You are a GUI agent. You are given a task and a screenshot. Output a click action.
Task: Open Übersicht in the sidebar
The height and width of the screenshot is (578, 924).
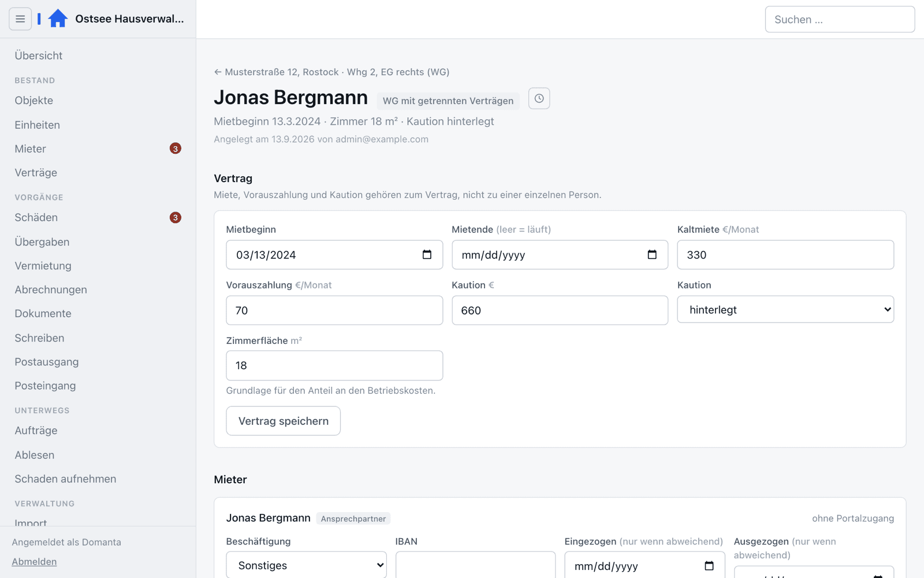coord(39,55)
